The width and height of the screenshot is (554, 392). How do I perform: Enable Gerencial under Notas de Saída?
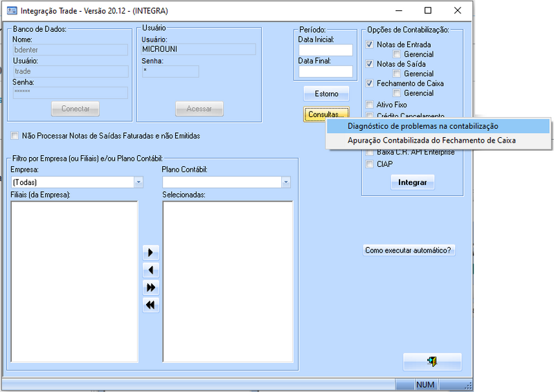click(397, 73)
